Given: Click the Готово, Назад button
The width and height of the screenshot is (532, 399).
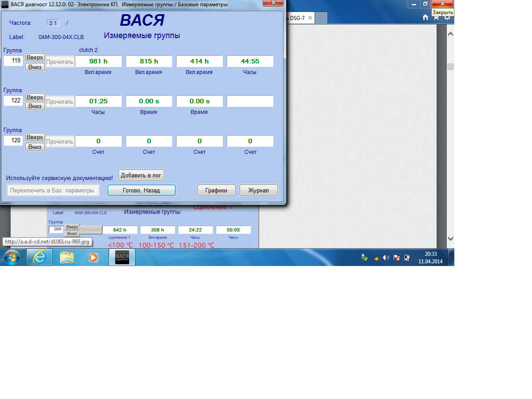Looking at the screenshot, I should [141, 190].
